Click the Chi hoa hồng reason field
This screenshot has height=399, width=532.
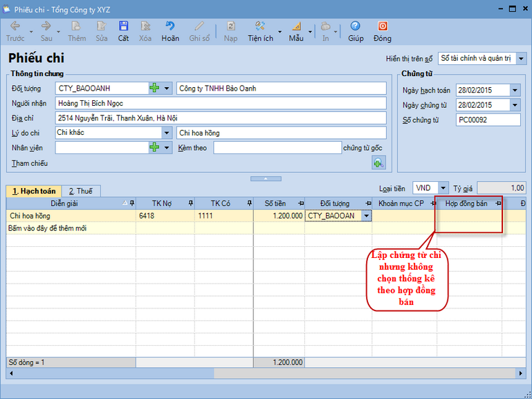coord(282,133)
